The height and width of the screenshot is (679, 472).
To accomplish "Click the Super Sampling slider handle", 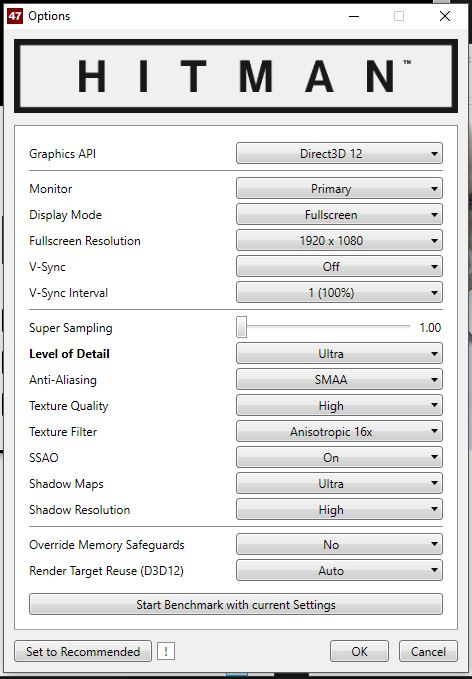I will 242,327.
